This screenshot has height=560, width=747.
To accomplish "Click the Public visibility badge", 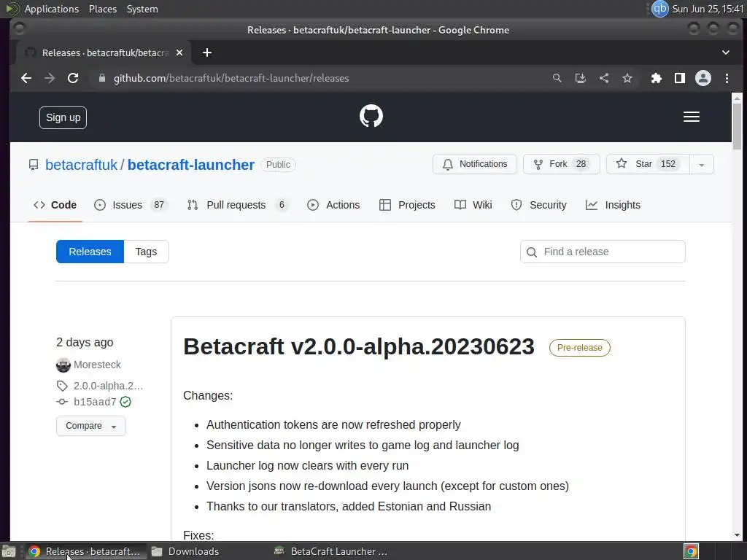I will [278, 165].
